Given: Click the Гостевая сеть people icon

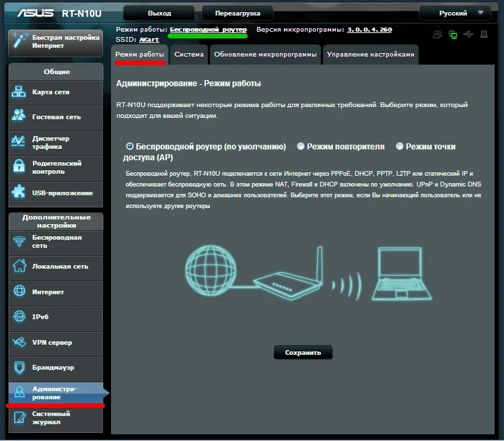Looking at the screenshot, I should pyautogui.click(x=19, y=115).
